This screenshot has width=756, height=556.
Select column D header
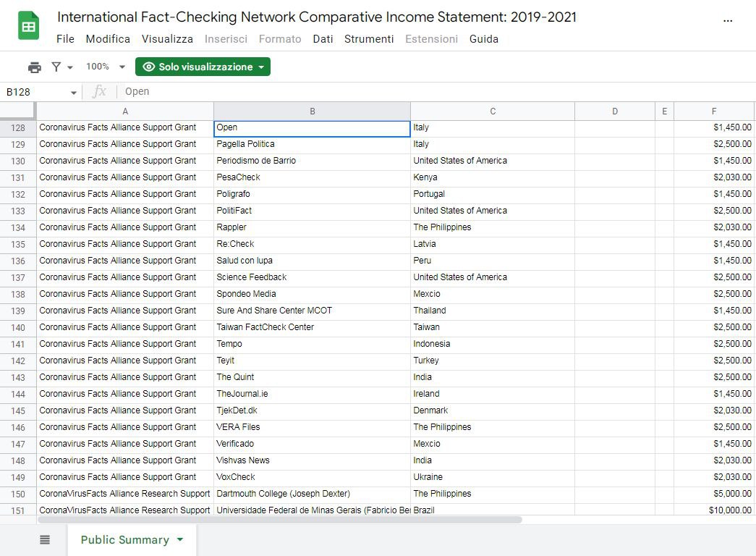point(615,111)
